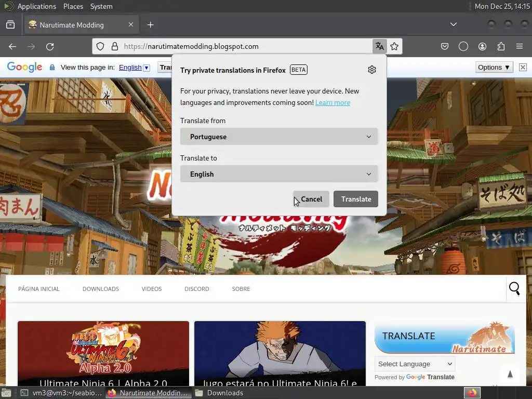Open the extensions puzzle icon
The height and width of the screenshot is (399, 532).
501,46
